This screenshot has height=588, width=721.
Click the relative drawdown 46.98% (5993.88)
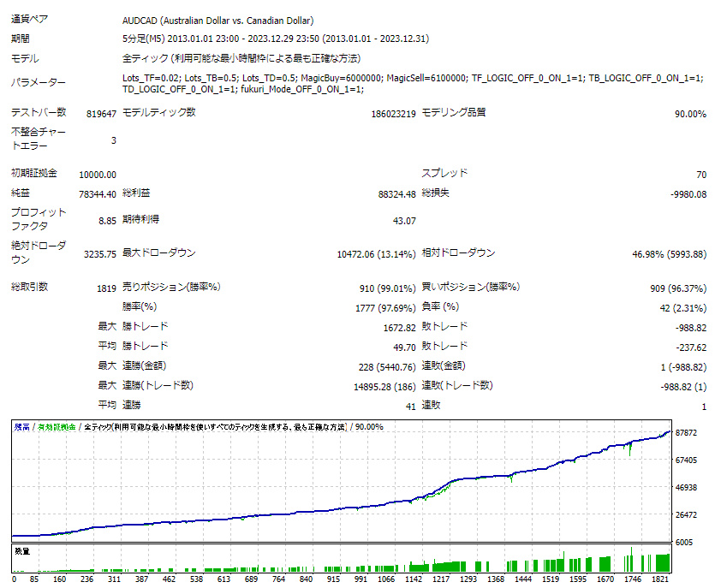click(x=669, y=254)
